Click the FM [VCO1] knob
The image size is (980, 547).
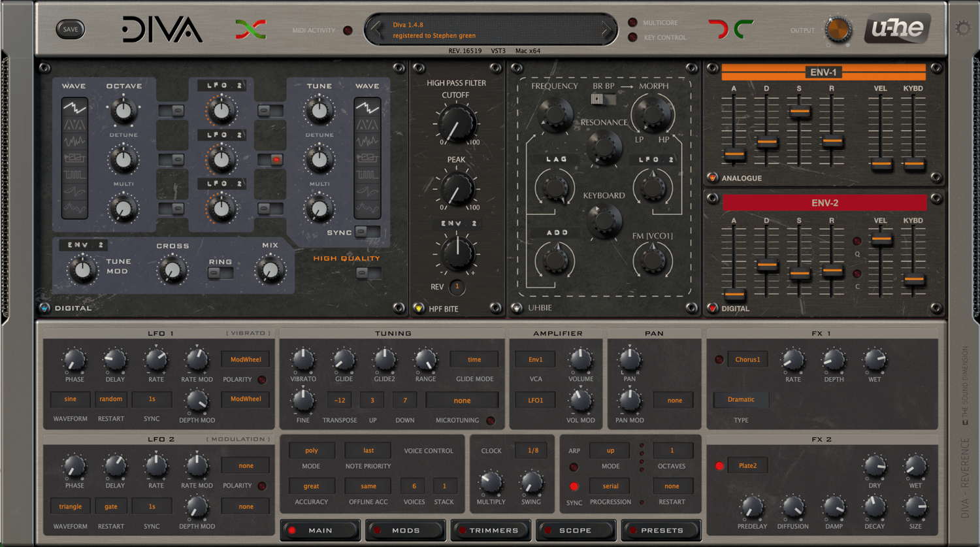[652, 260]
